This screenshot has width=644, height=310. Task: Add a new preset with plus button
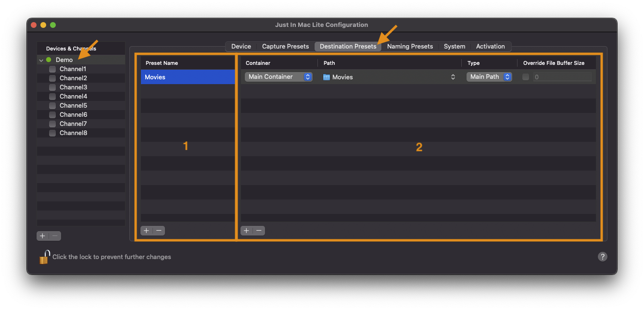tap(147, 231)
